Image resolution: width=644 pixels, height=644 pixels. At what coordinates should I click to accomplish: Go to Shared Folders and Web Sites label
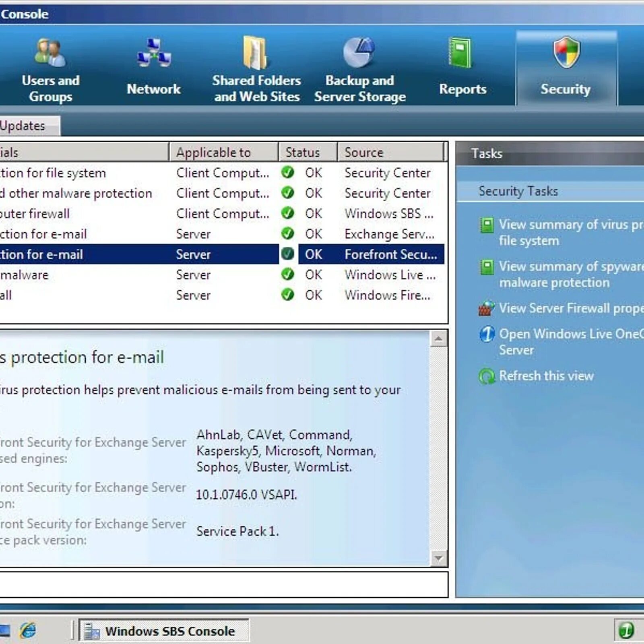(257, 89)
